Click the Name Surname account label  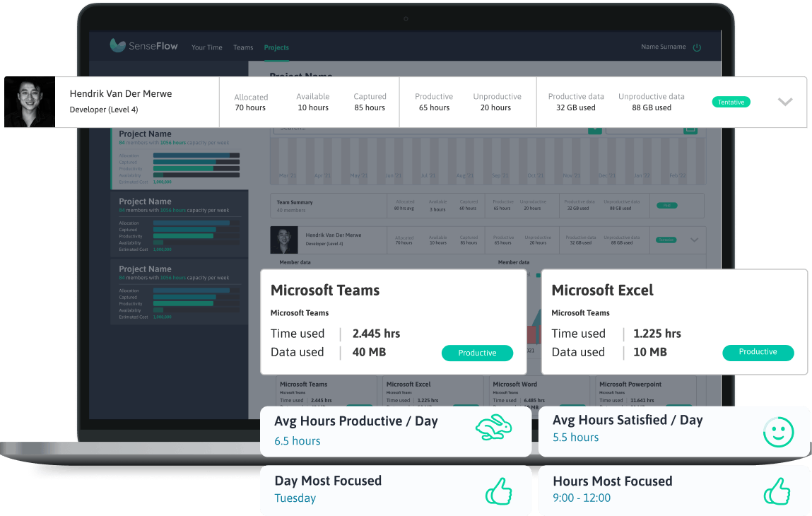(663, 47)
